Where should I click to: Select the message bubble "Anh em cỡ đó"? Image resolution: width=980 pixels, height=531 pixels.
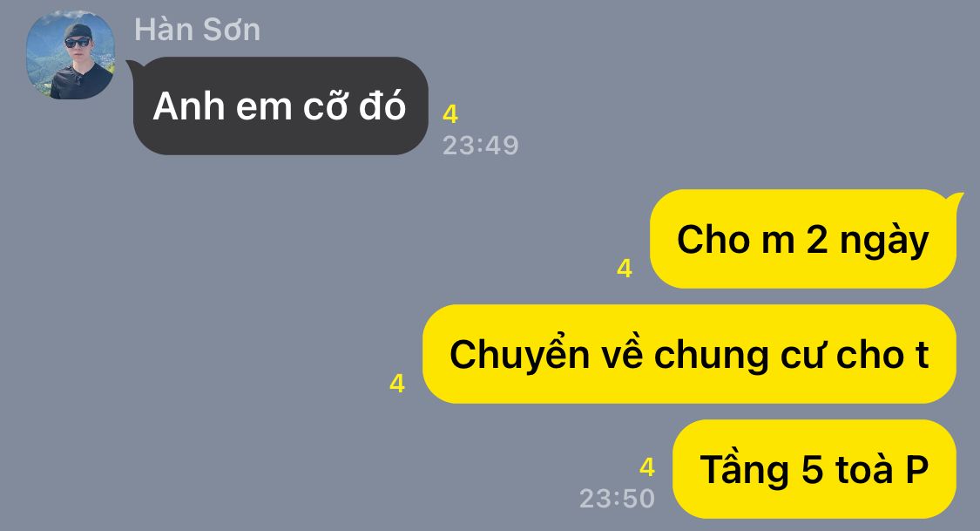click(x=280, y=106)
